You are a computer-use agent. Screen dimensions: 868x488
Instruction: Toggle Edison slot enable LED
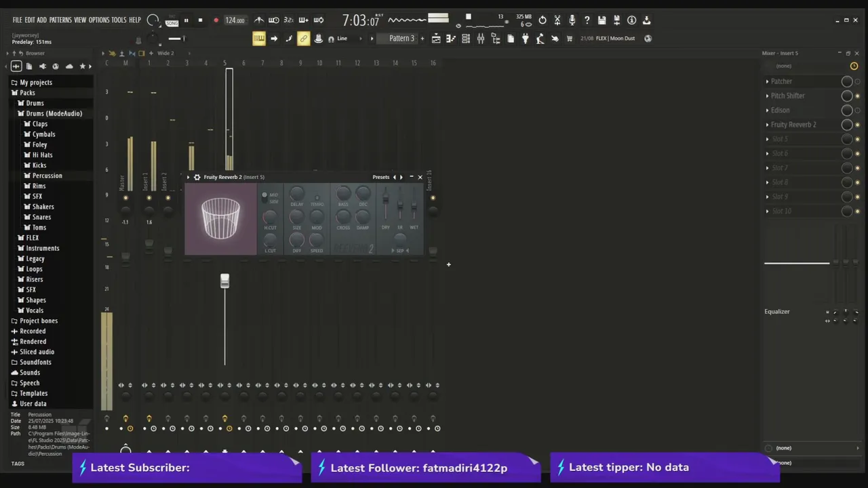click(857, 110)
